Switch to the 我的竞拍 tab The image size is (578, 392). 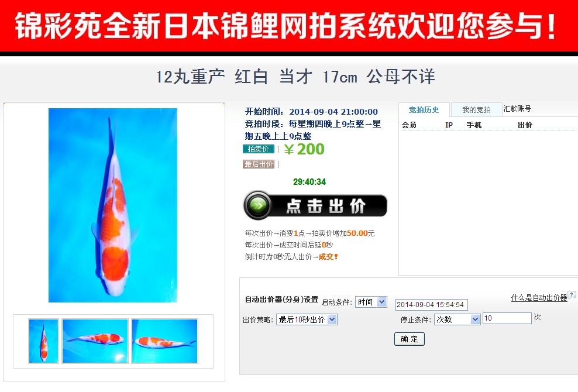[x=476, y=110]
